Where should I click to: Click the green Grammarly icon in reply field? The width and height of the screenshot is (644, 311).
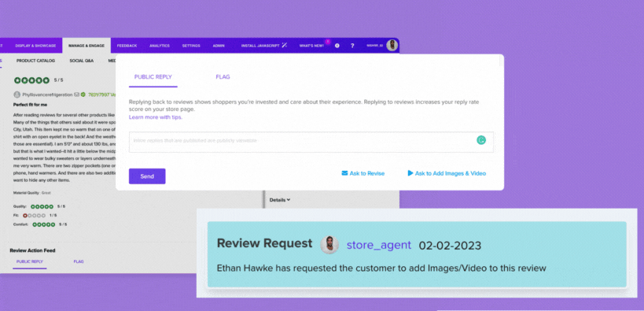pyautogui.click(x=481, y=140)
